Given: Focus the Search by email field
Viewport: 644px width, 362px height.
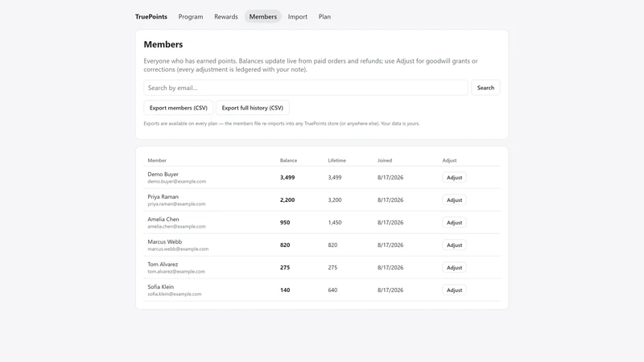Looking at the screenshot, I should 306,88.
